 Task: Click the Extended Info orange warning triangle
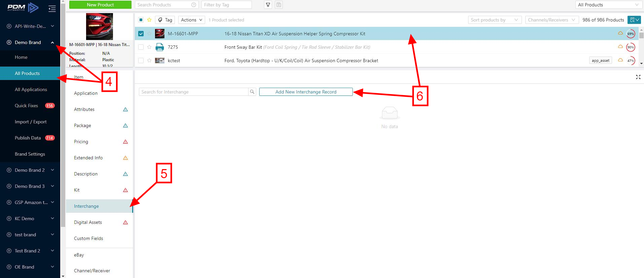[125, 158]
